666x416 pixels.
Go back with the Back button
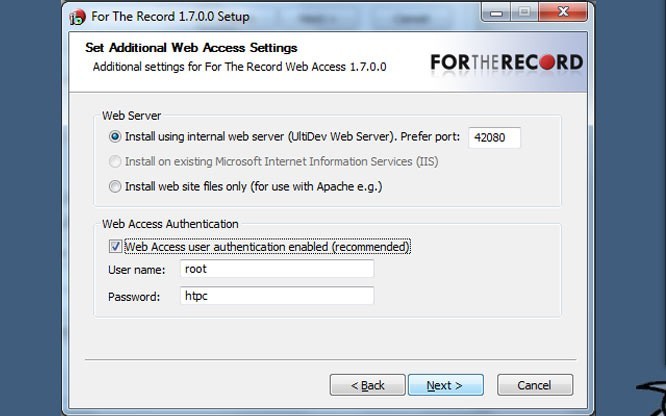point(367,385)
